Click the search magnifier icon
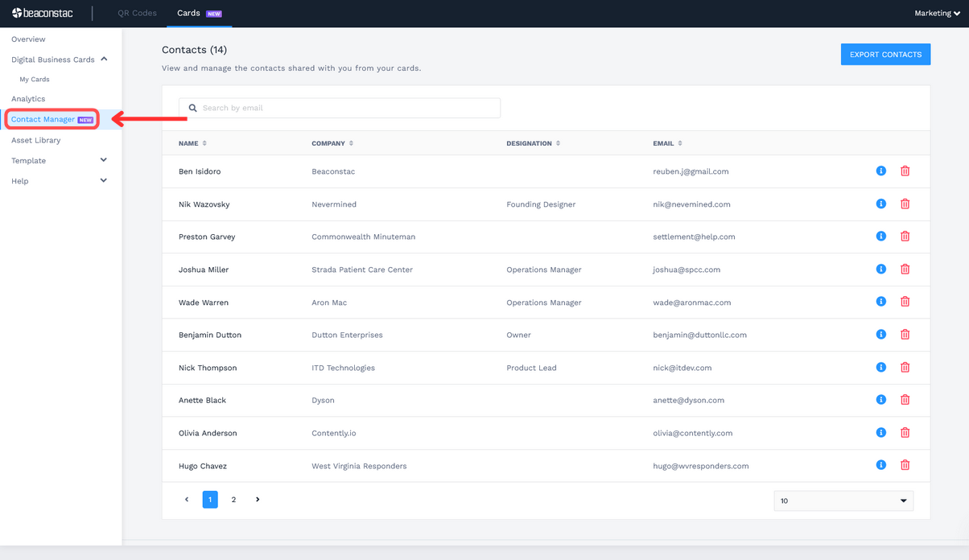This screenshot has width=969, height=560. point(192,107)
